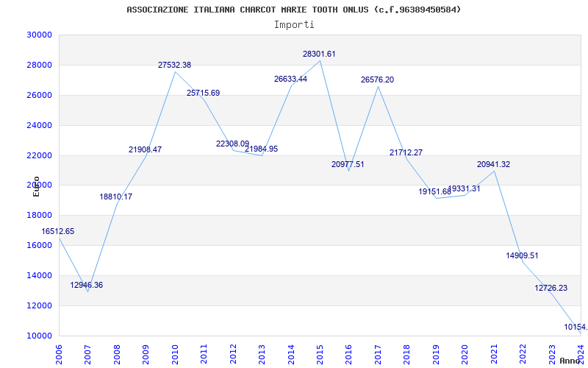Screen dimensions: 588x368
Task: Select data label 19331.31
Action: tap(465, 188)
